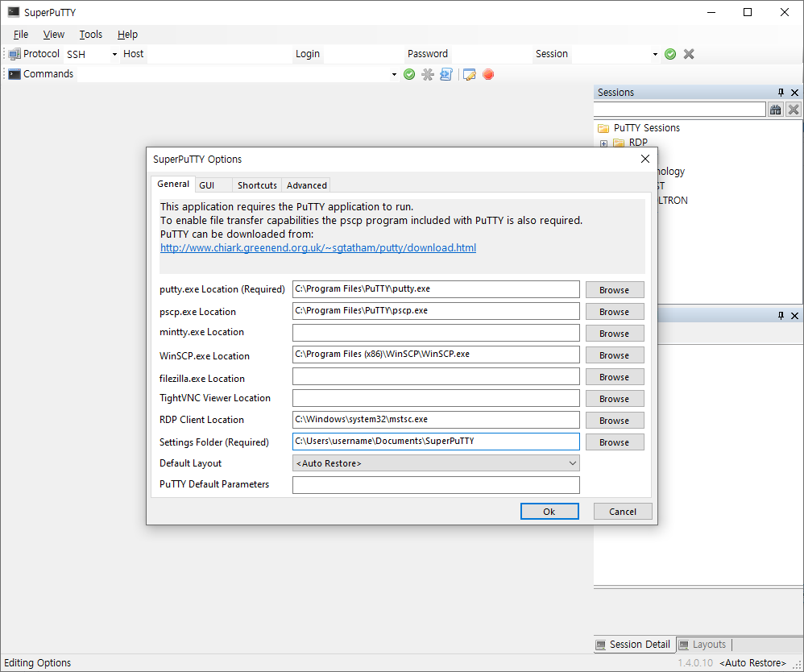Click the Sessions panel search box
Image resolution: width=804 pixels, height=672 pixels.
coord(680,110)
